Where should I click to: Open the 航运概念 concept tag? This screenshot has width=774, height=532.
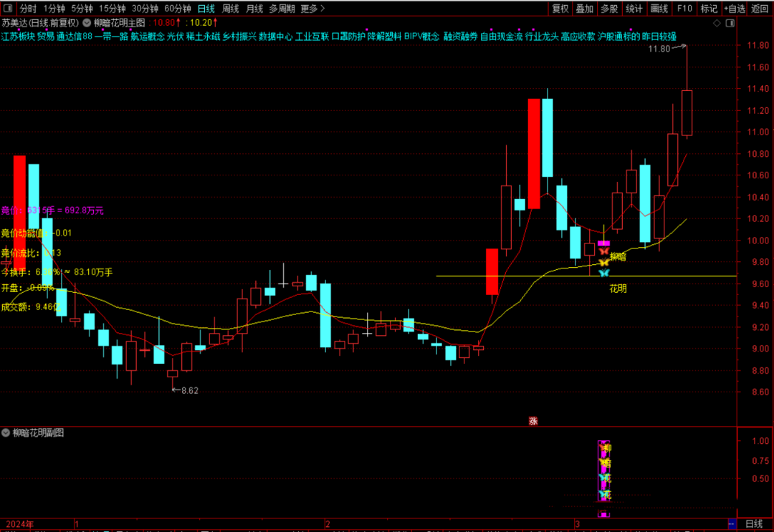coord(148,37)
